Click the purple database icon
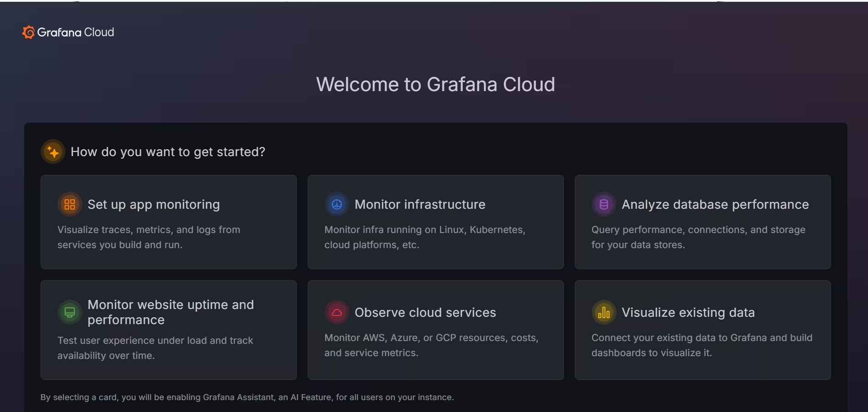This screenshot has width=868, height=412. (604, 204)
